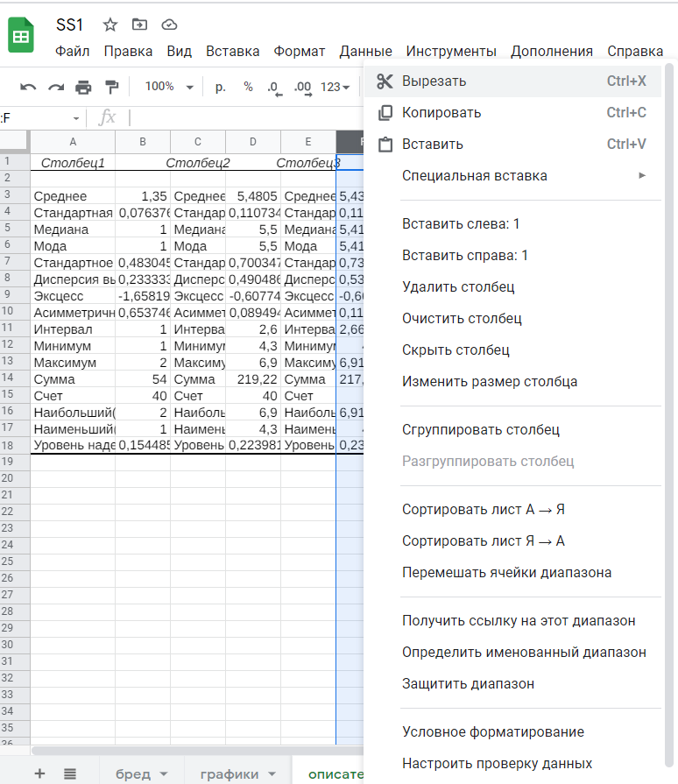The height and width of the screenshot is (784, 678).
Task: Select the paint format tool
Action: [112, 87]
